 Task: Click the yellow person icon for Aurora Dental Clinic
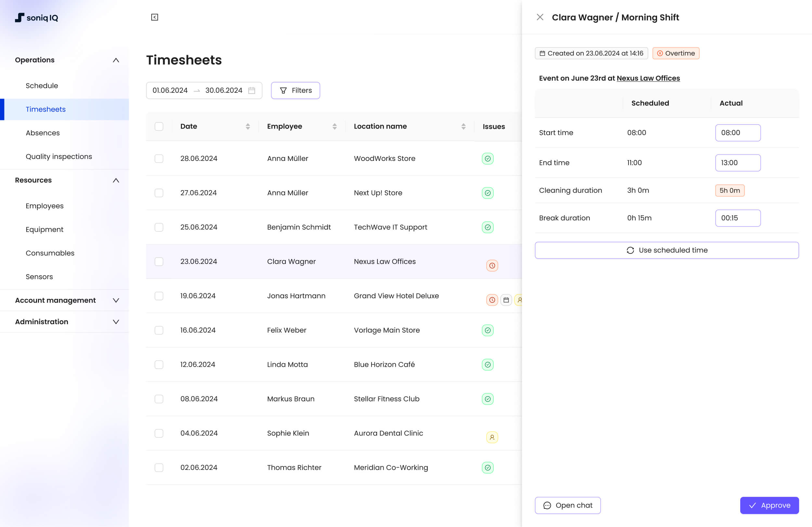click(x=492, y=437)
